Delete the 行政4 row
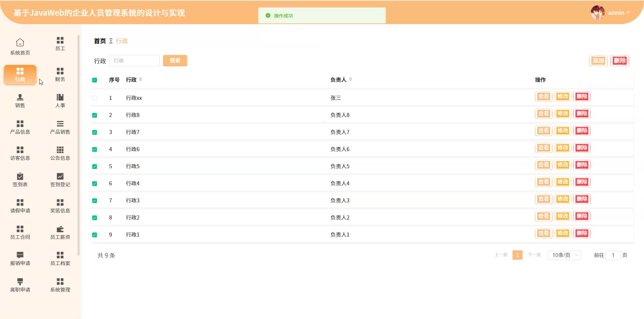This screenshot has height=319, width=644. (x=582, y=182)
